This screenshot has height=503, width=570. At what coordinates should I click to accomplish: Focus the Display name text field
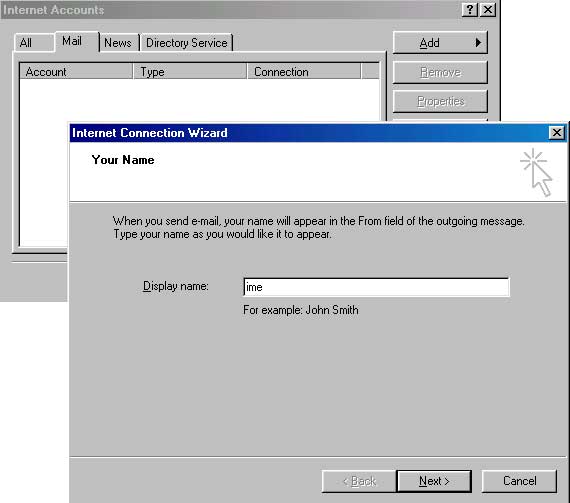point(376,287)
